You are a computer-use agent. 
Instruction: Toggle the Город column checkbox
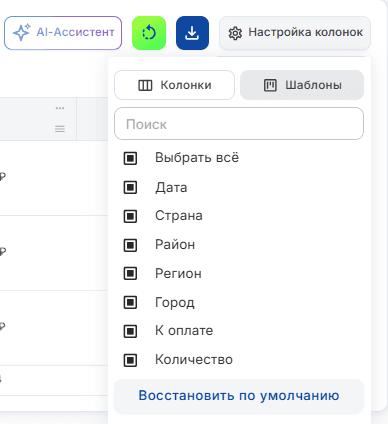tap(130, 303)
